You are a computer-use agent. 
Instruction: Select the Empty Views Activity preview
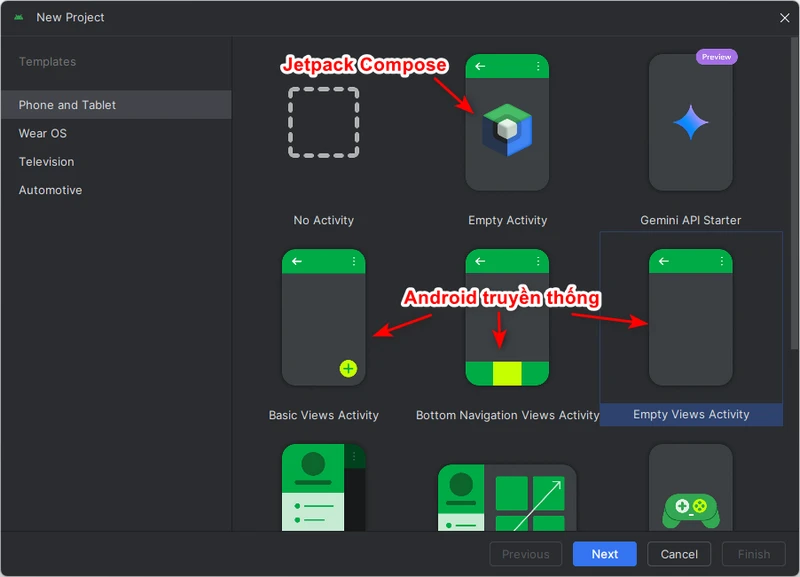coord(690,317)
